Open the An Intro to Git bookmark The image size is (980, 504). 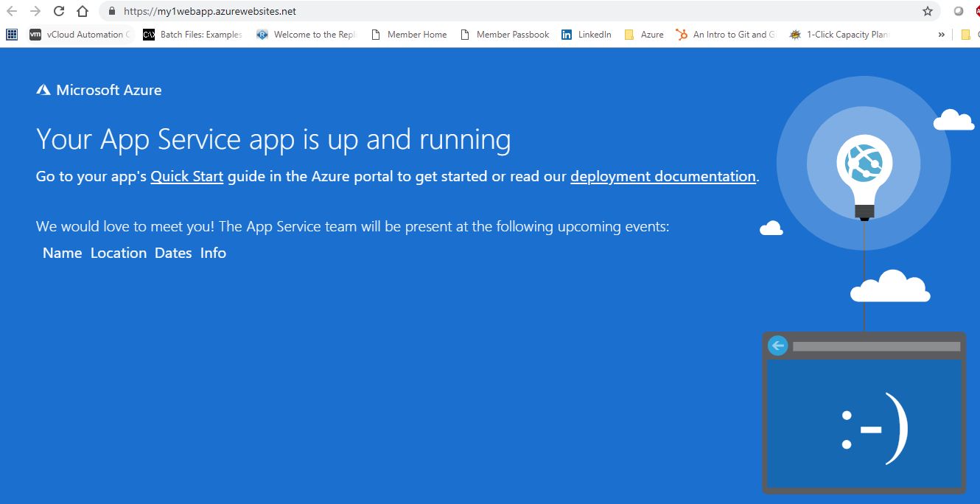[726, 35]
